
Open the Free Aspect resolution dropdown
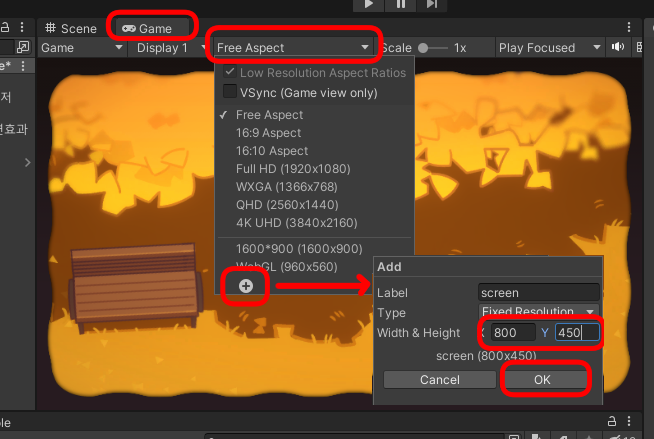point(293,48)
